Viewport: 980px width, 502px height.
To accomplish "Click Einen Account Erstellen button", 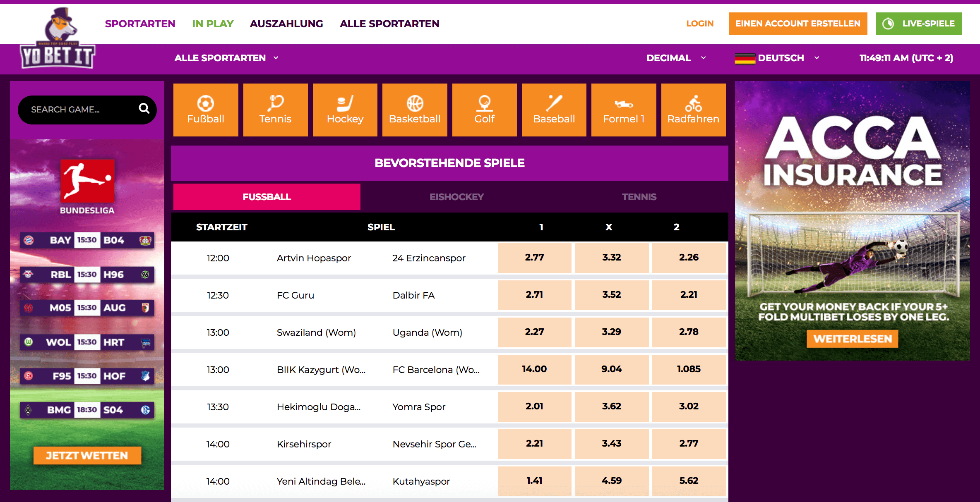I will (798, 24).
